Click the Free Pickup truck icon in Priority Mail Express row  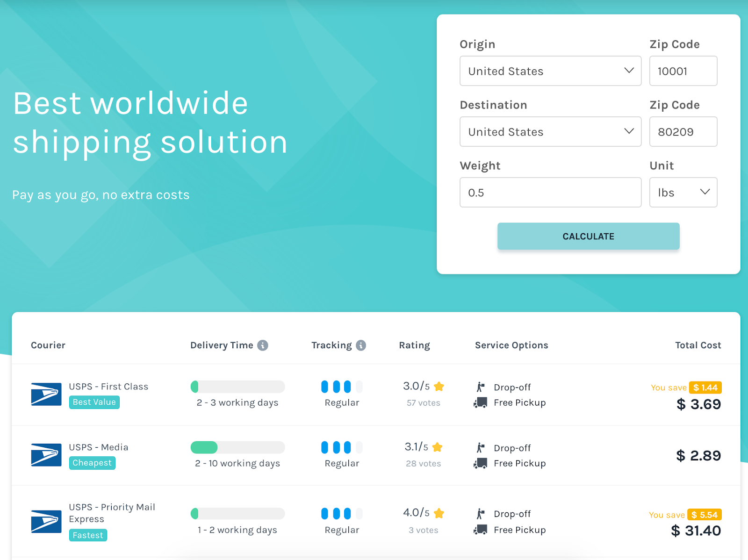[x=481, y=530]
